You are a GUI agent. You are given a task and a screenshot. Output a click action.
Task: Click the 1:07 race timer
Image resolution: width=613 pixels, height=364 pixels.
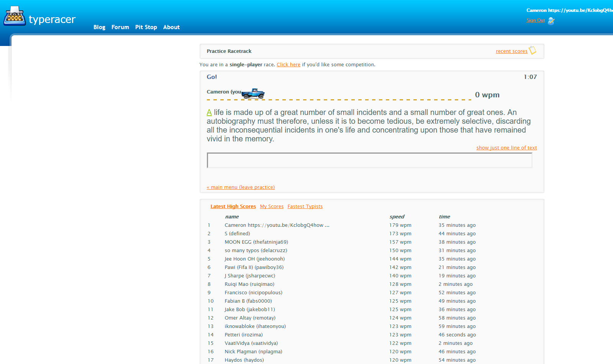click(x=530, y=77)
